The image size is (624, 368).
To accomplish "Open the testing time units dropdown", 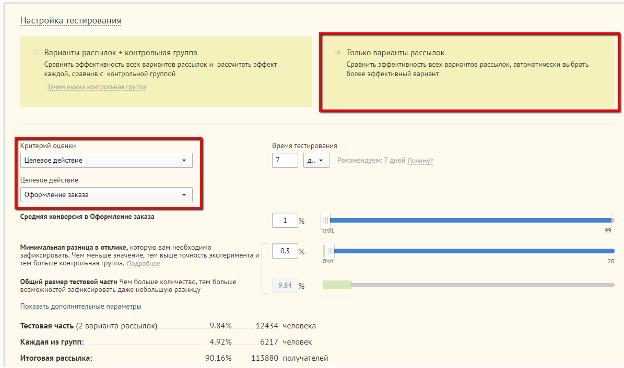I will point(316,160).
